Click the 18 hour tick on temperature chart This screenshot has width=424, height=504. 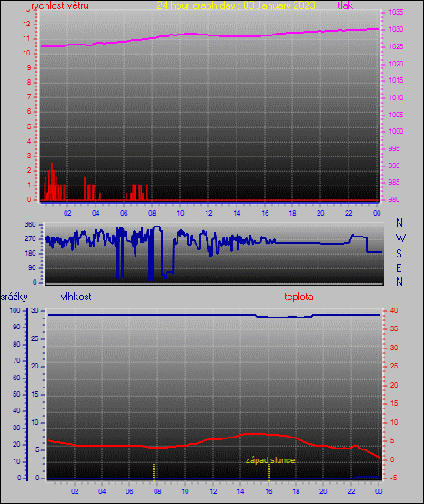tap(296, 491)
